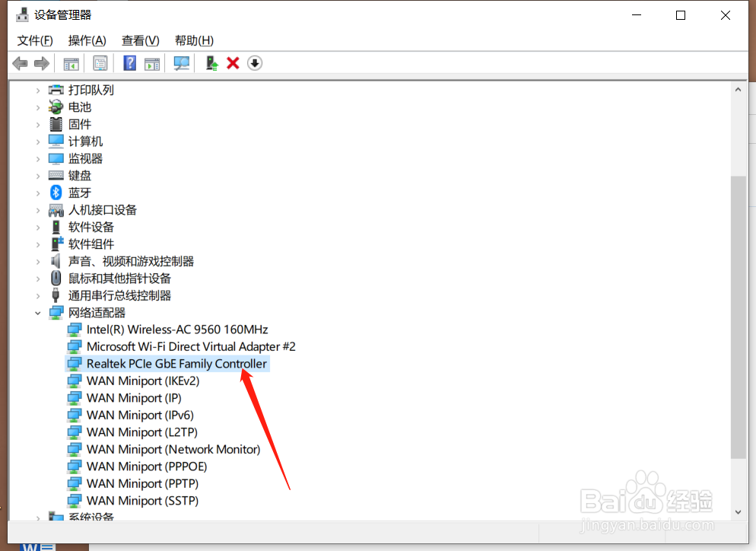Select WAN Miniport (Network Monitor)
This screenshot has height=551, width=756.
click(173, 449)
